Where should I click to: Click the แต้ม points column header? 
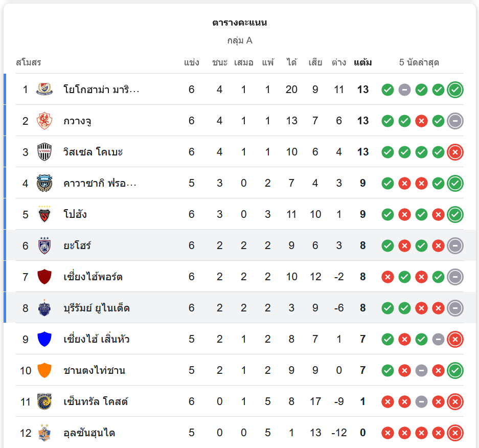(362, 63)
